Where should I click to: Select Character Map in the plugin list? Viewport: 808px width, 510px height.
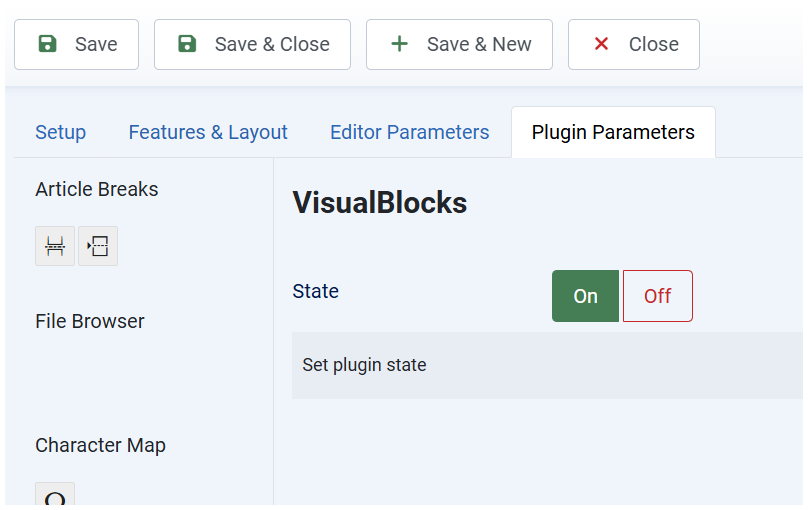tap(100, 445)
